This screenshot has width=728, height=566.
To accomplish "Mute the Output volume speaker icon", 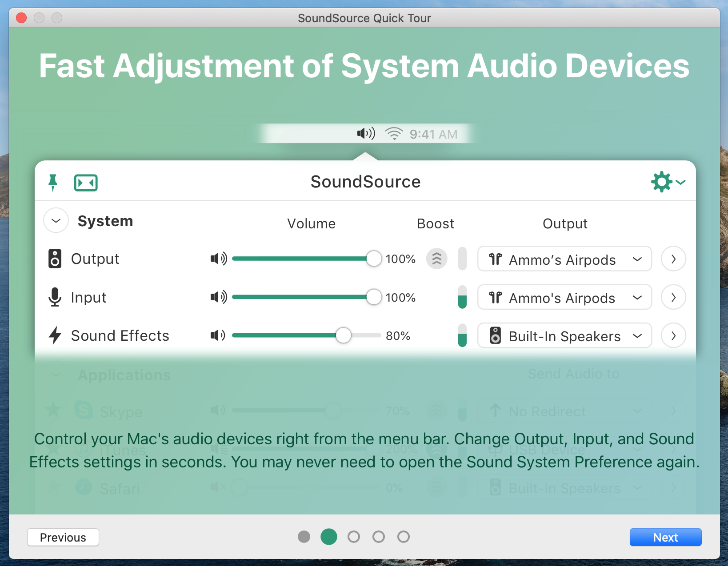I will [219, 259].
